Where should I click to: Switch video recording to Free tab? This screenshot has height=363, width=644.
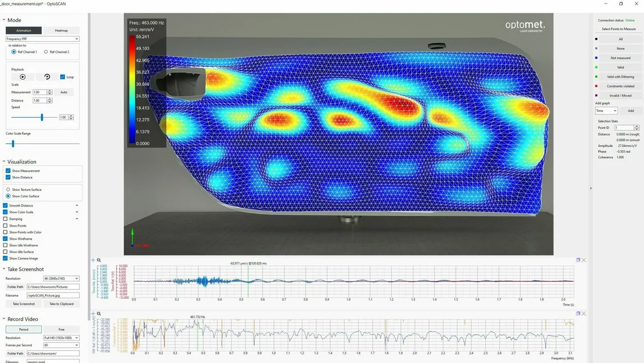(61, 329)
